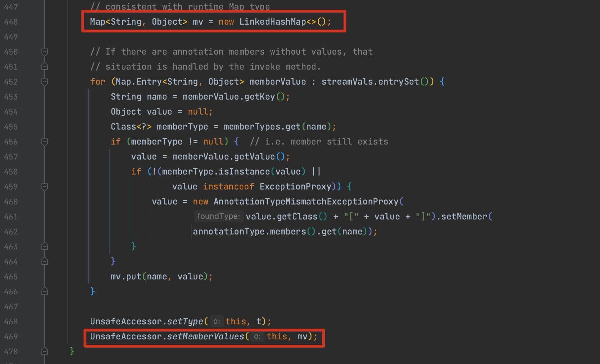Screen dimensions: 600x364
Task: Click the LinkedHashMap constructor call
Action: click(282, 22)
